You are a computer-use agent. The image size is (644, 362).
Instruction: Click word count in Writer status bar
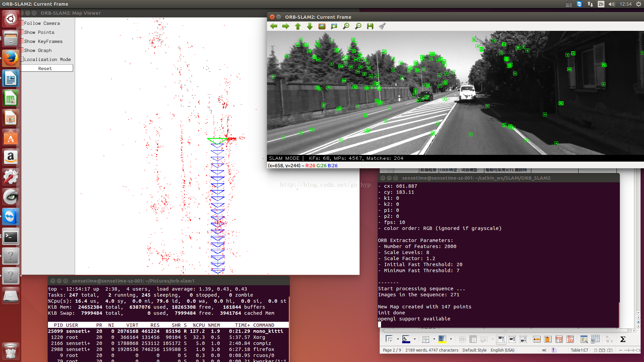[432, 350]
